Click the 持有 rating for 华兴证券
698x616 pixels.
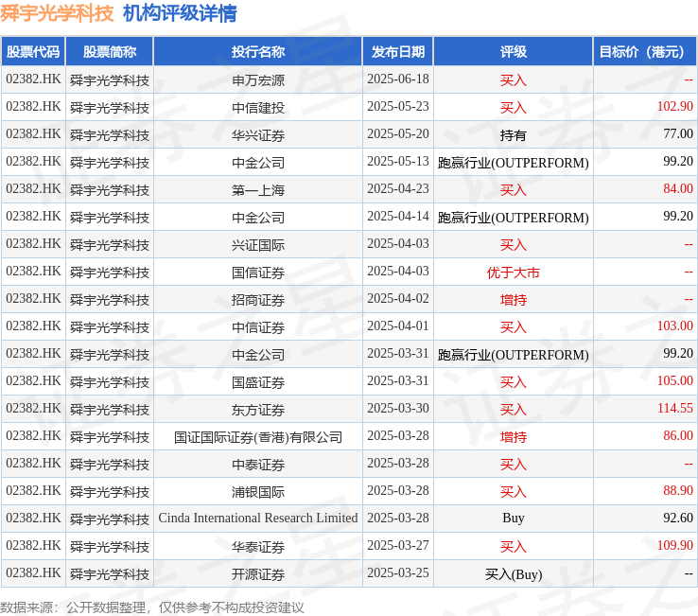tap(514, 135)
